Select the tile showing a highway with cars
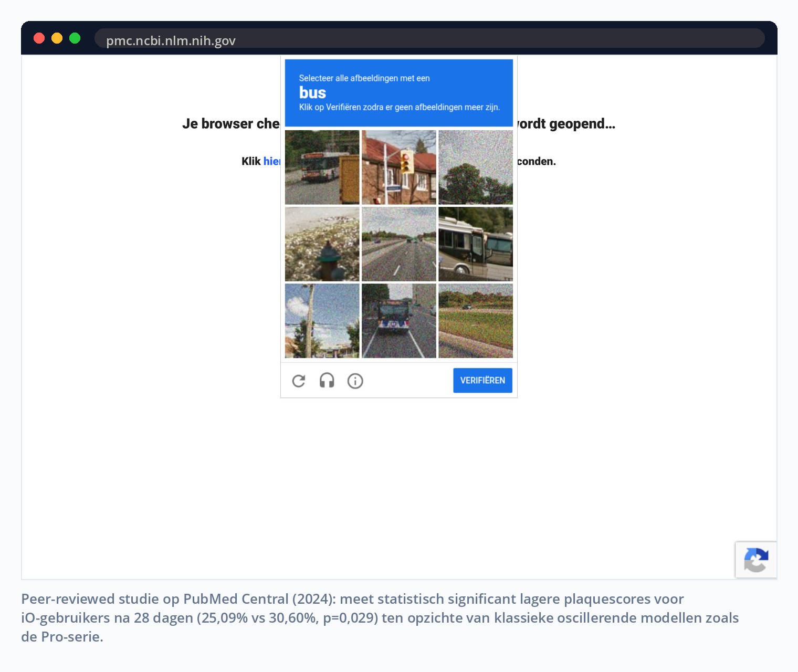Screen dimensions: 798x672 tap(399, 244)
